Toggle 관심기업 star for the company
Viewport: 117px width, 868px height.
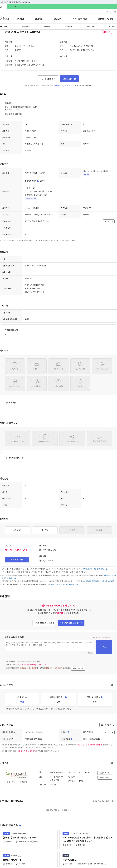[x=11, y=782]
